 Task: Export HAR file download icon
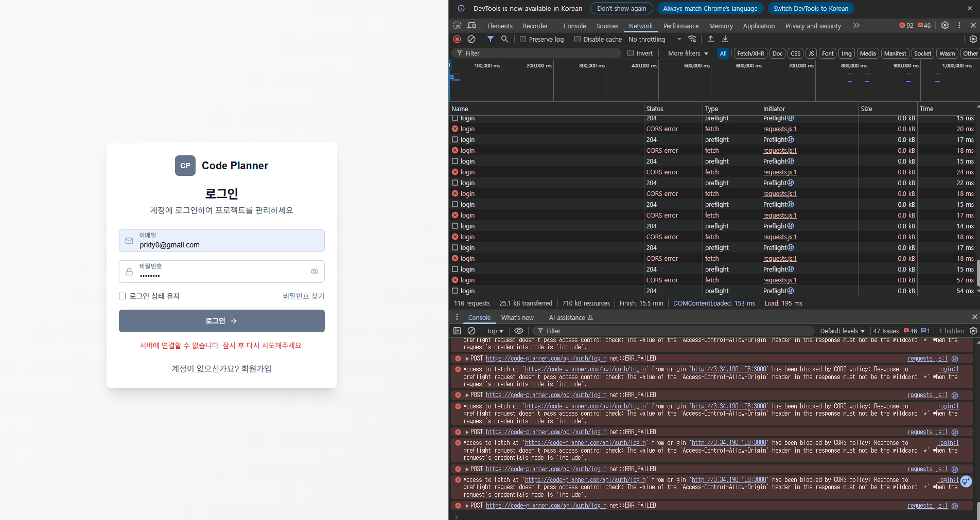click(725, 39)
